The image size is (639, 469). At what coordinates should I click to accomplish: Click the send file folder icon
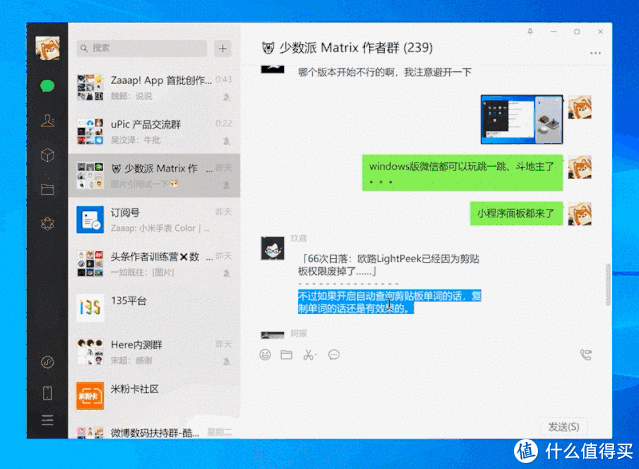coord(286,355)
